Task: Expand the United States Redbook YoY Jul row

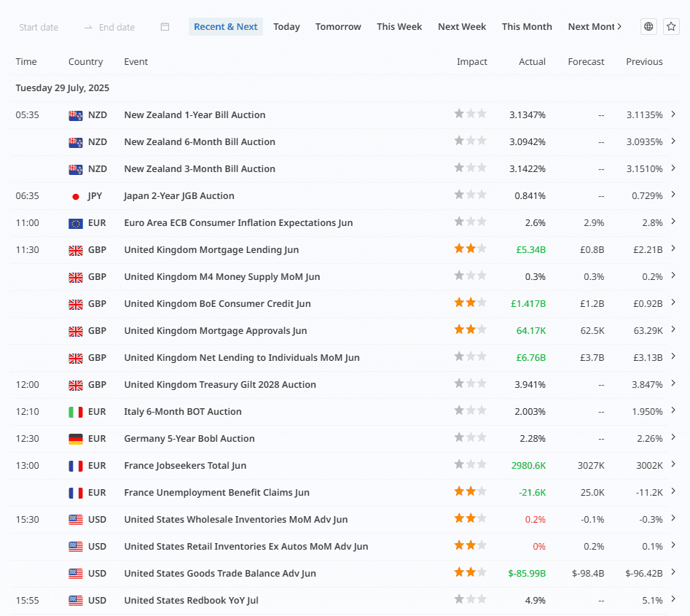Action: coord(673,599)
